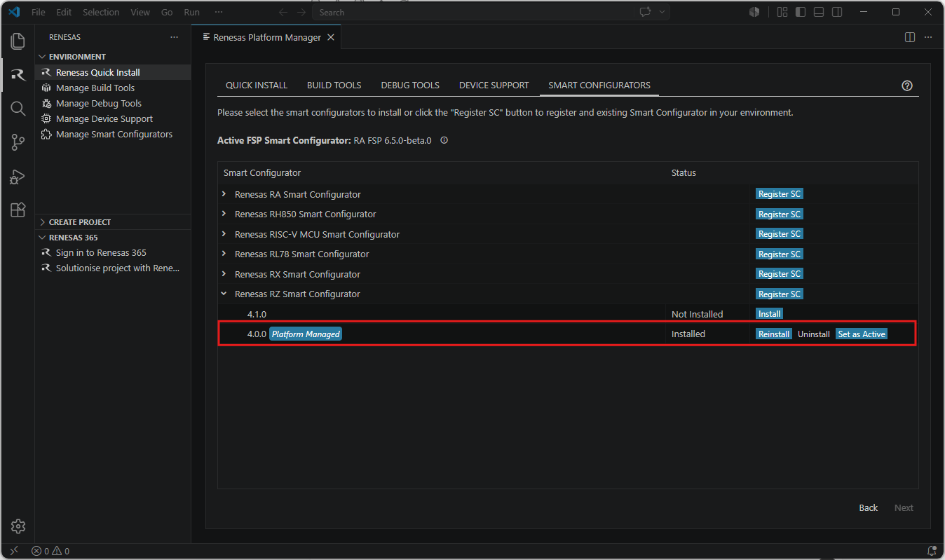Image resolution: width=945 pixels, height=560 pixels.
Task: Open the Manage gear menu
Action: coord(18,526)
